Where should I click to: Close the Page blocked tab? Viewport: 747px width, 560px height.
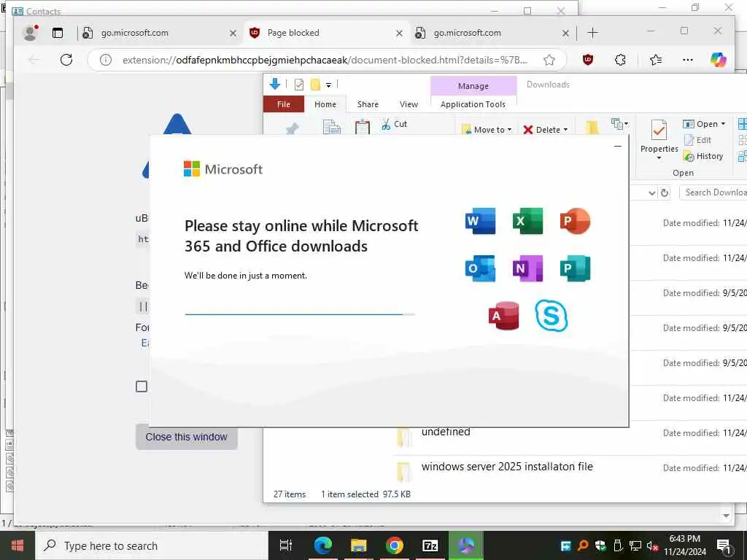(x=399, y=33)
